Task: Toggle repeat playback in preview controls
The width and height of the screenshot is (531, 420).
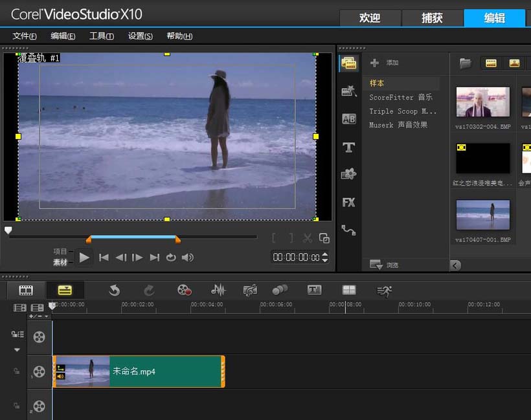Action: coord(171,258)
